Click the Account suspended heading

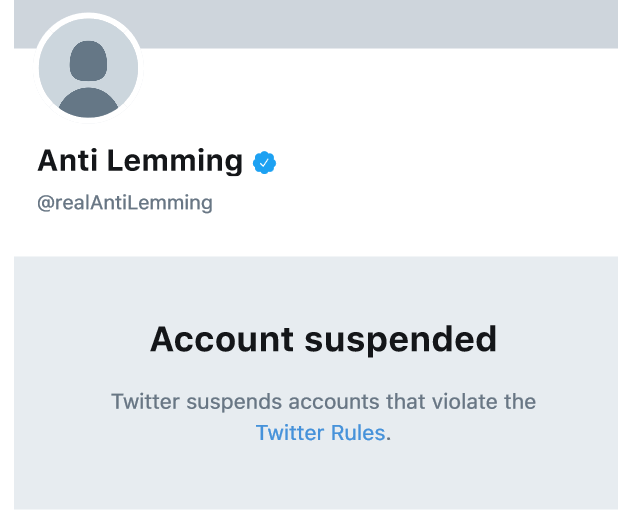click(x=323, y=340)
